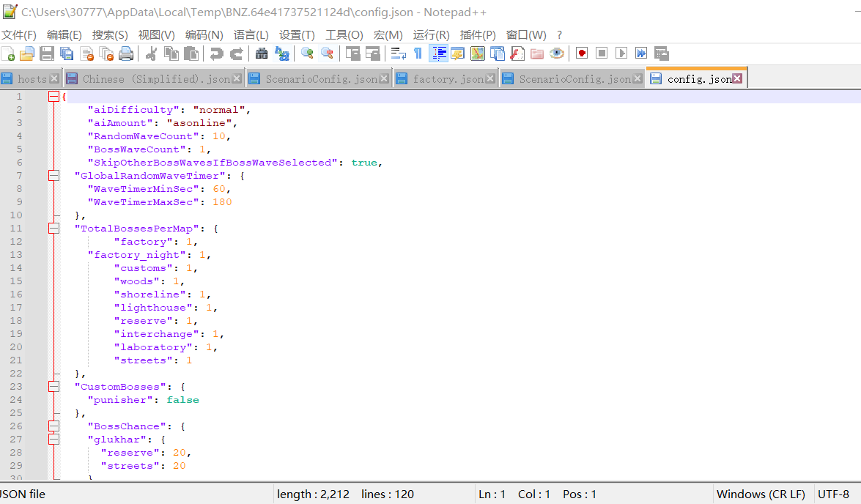Click line 12 containing "factory": 1

(154, 242)
